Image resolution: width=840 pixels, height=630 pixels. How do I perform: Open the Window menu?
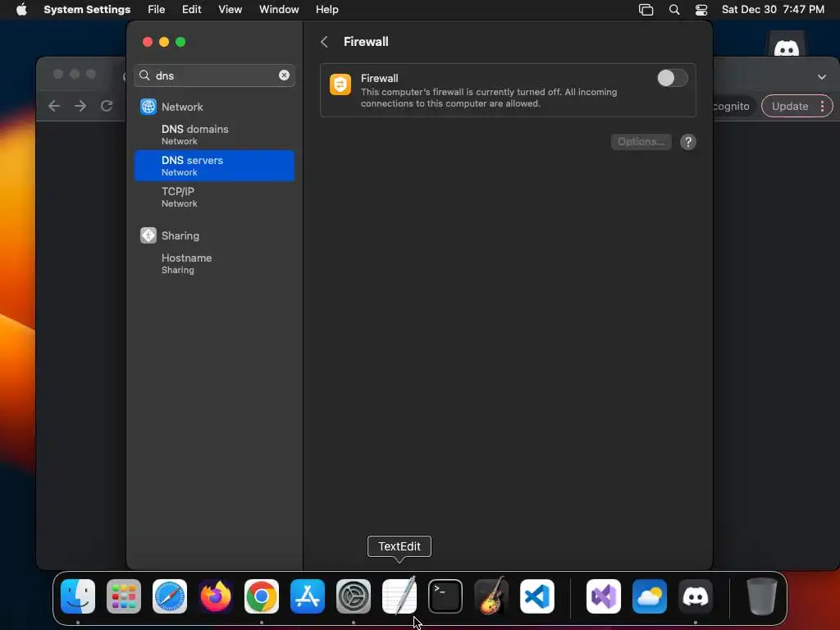[x=279, y=10]
